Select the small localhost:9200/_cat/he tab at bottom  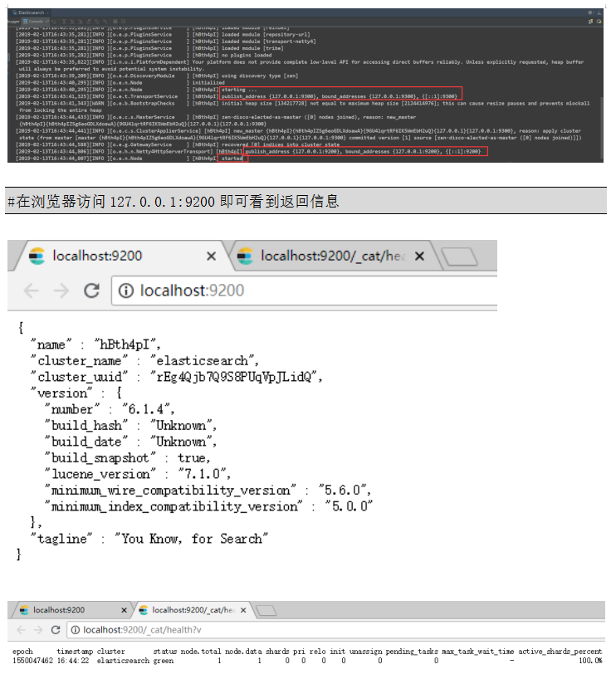(193, 610)
